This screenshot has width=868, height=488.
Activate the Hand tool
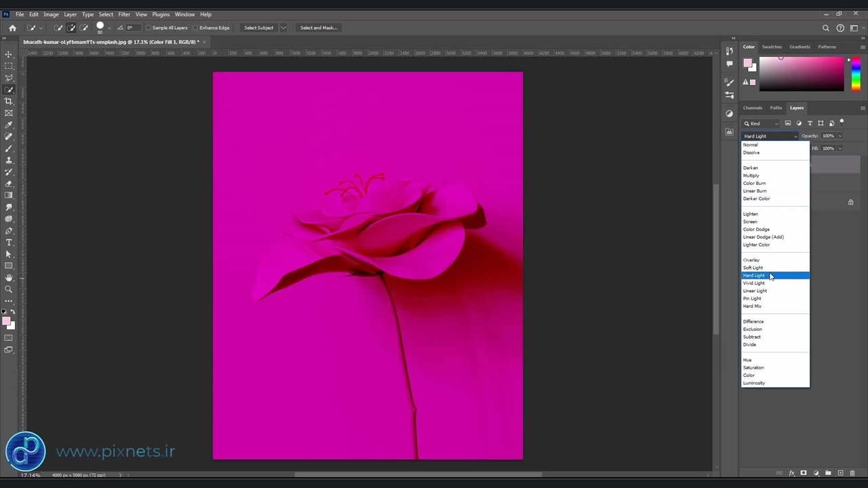pyautogui.click(x=9, y=278)
